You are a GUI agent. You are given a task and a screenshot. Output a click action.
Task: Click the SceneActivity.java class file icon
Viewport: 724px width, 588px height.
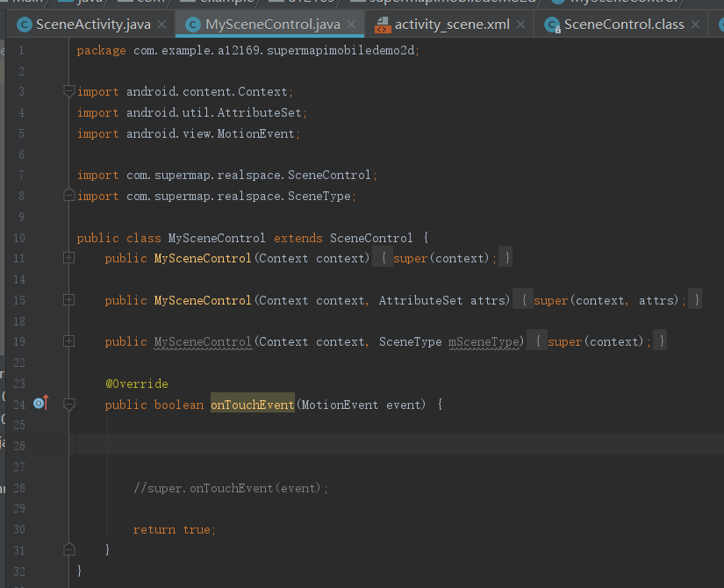click(x=24, y=25)
